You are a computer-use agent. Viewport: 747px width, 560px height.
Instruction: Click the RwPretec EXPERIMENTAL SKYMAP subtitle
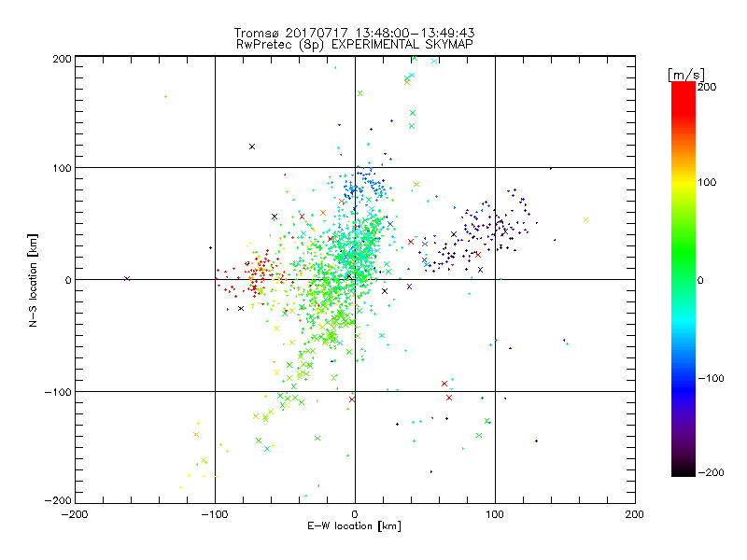(x=355, y=45)
